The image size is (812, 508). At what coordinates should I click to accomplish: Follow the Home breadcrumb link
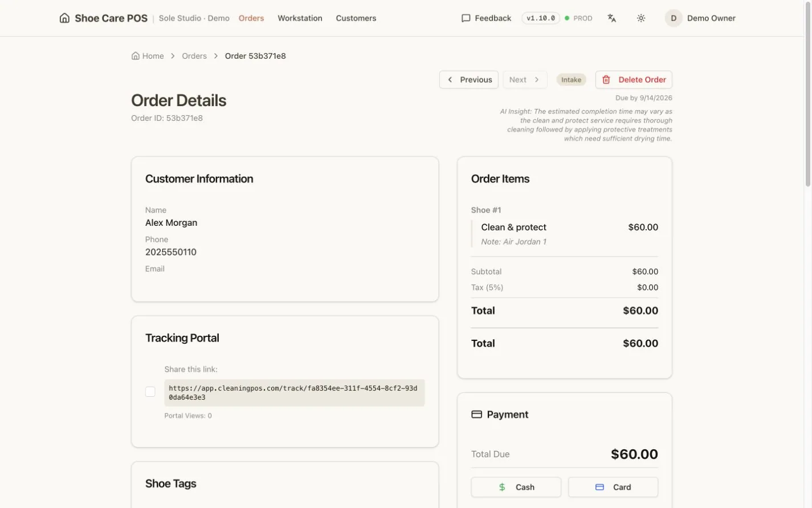click(148, 56)
